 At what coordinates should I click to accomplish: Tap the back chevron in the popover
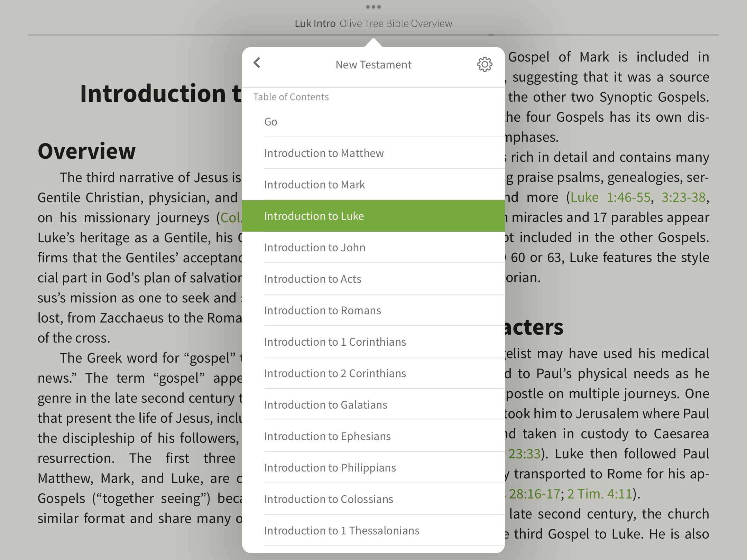257,63
